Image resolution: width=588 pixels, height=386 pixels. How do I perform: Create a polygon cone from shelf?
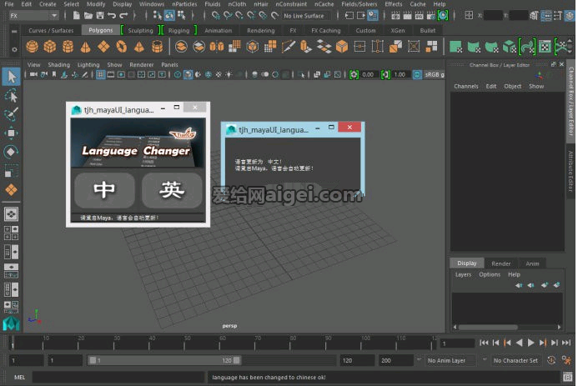(86, 47)
